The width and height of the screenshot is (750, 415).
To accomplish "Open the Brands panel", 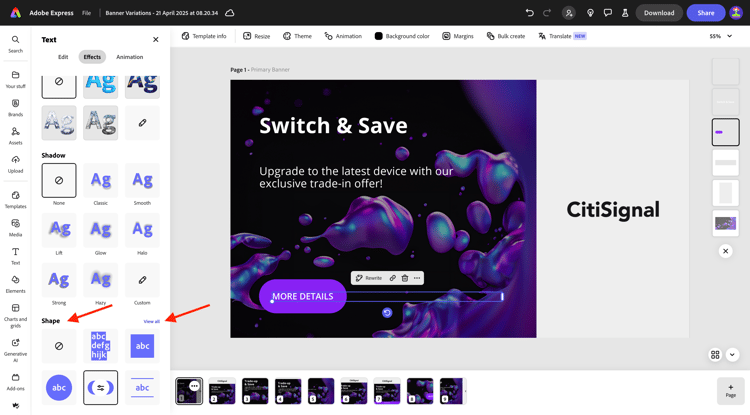I will (15, 108).
